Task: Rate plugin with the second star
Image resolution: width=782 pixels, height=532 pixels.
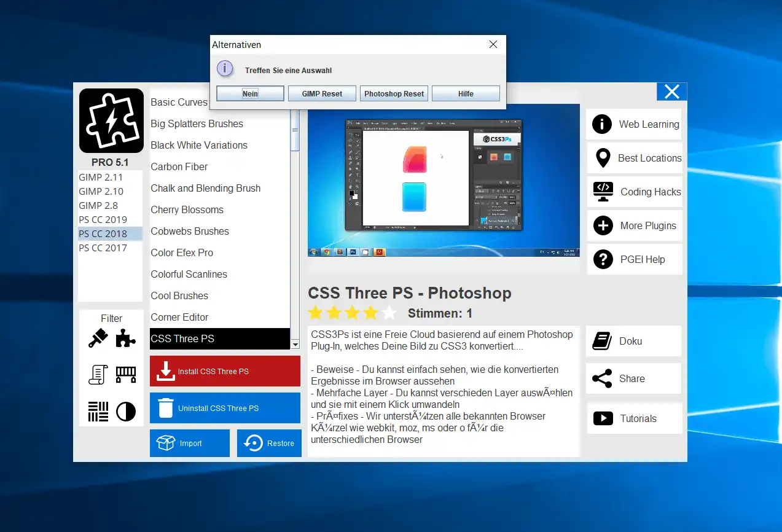Action: coord(334,313)
